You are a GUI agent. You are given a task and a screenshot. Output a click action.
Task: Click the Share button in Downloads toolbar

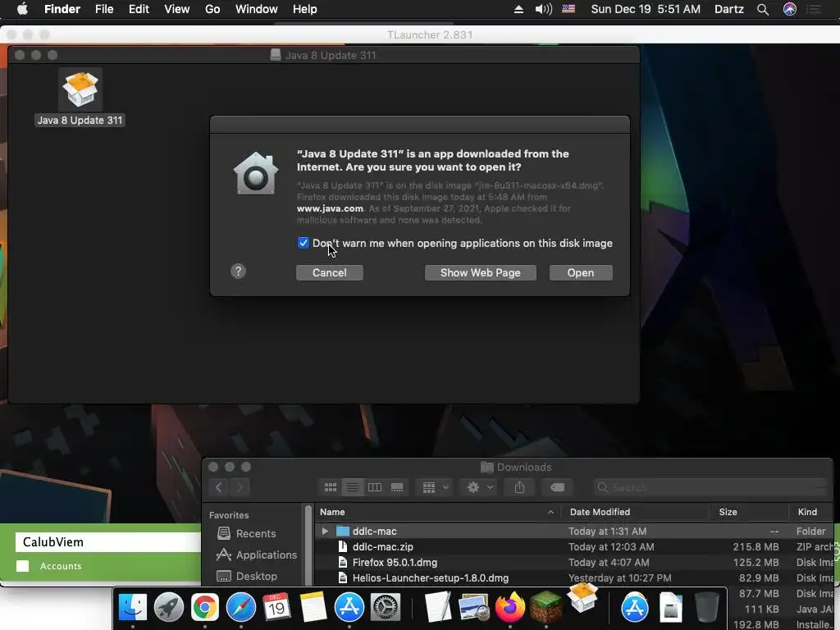click(x=519, y=487)
